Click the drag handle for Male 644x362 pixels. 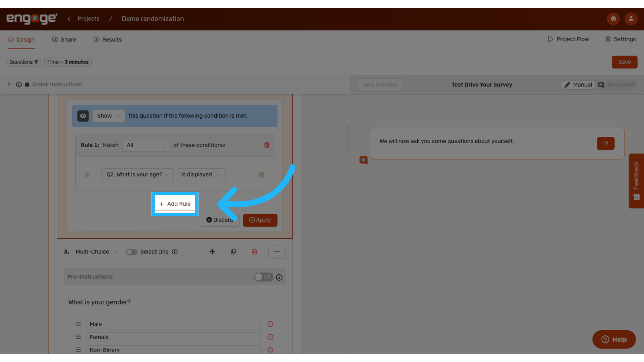[x=78, y=324]
